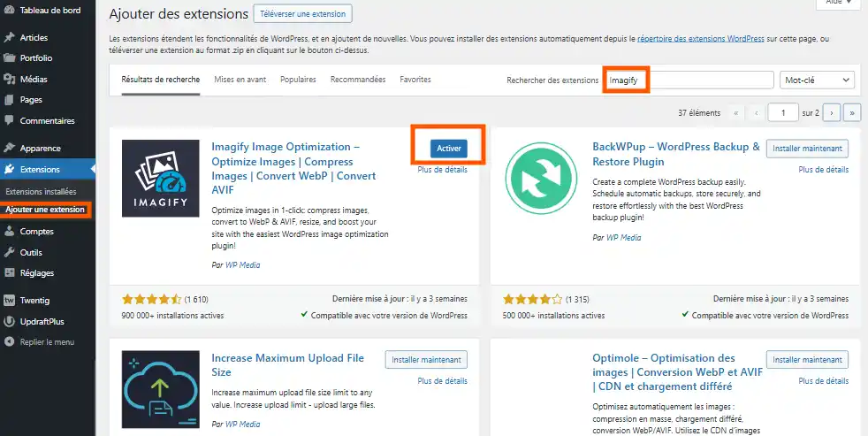Open BackWPup – WordPress Backup title link
The width and height of the screenshot is (868, 436).
pos(676,154)
